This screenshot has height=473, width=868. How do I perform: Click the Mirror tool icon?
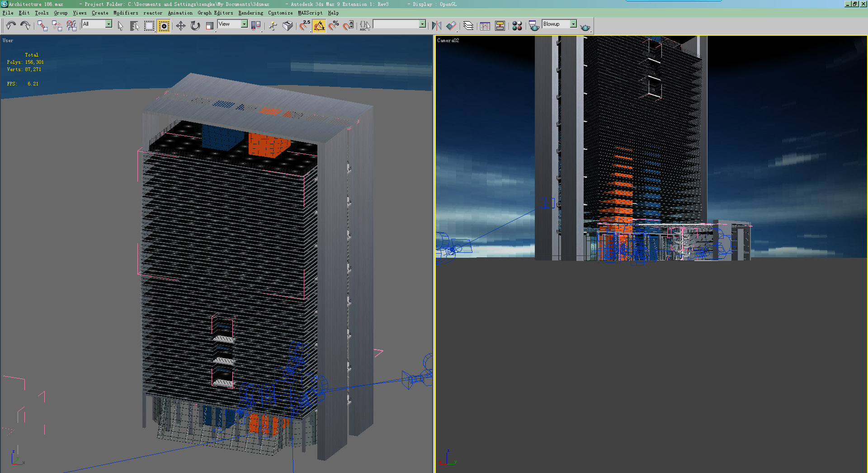(436, 25)
